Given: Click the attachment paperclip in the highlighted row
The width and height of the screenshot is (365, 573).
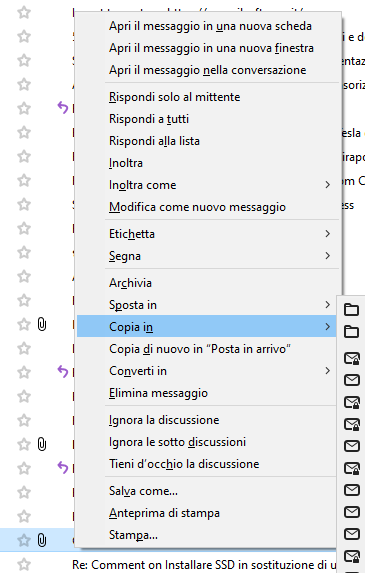Looking at the screenshot, I should pos(42,540).
